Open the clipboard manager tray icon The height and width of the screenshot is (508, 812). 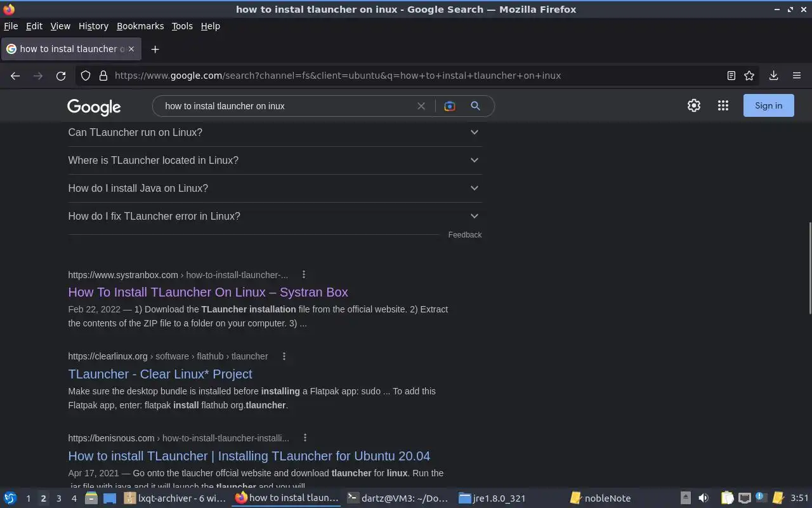pyautogui.click(x=727, y=498)
